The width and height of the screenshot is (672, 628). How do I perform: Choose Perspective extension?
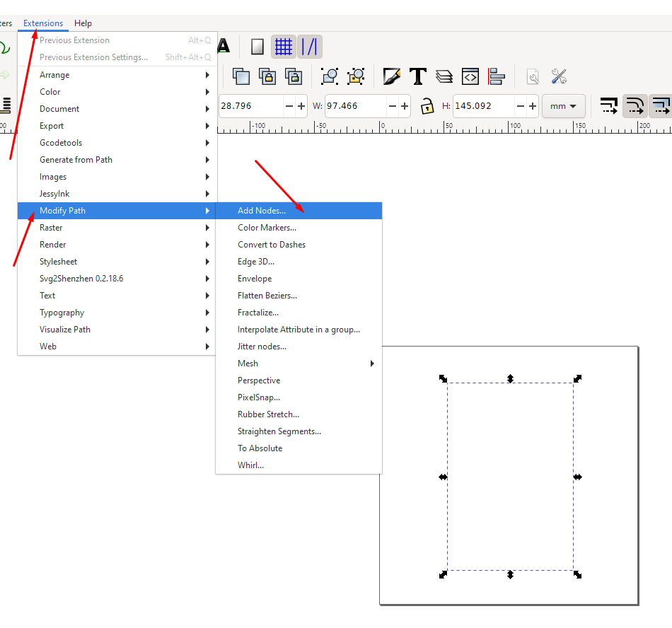point(299,380)
